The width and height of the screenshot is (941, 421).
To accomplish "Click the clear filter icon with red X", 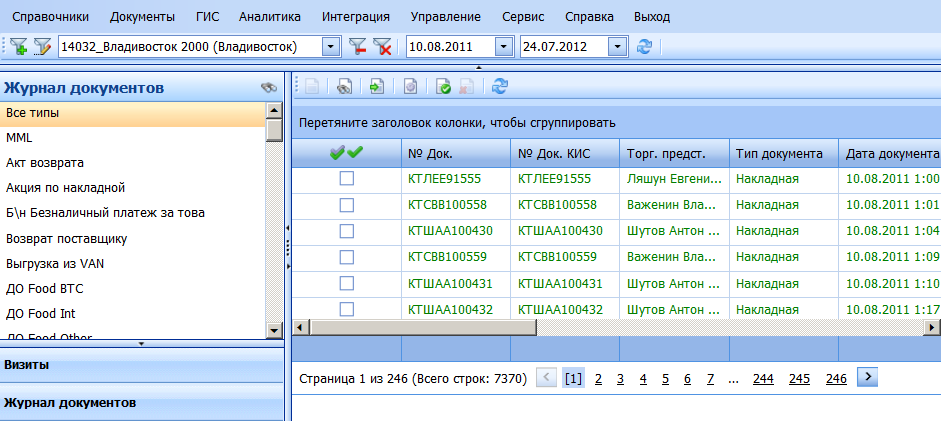I will click(382, 46).
